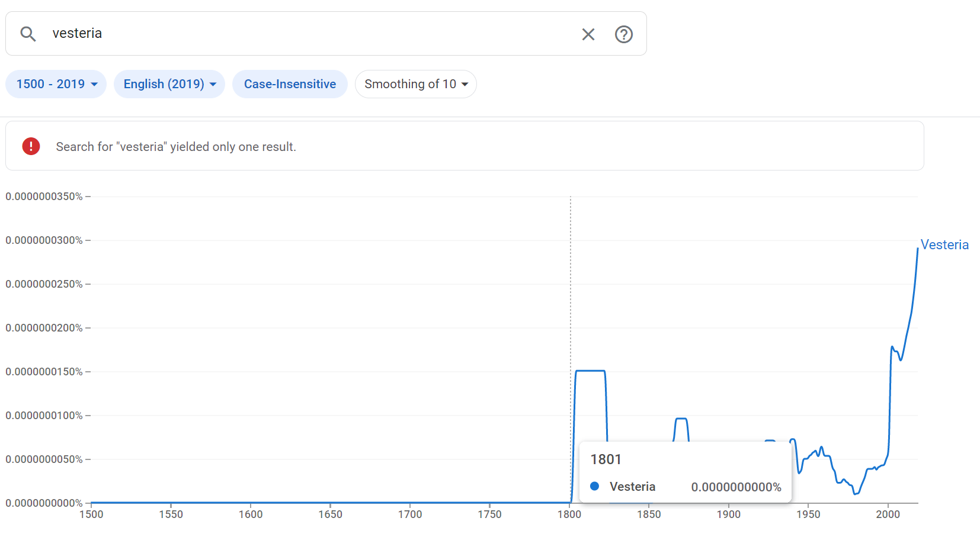This screenshot has height=534, width=980.
Task: Open the help question mark icon
Action: [623, 34]
